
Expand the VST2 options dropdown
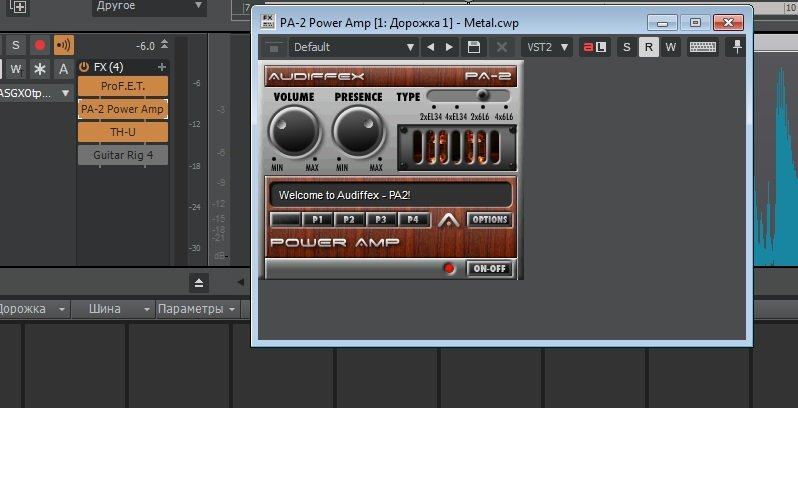(547, 47)
